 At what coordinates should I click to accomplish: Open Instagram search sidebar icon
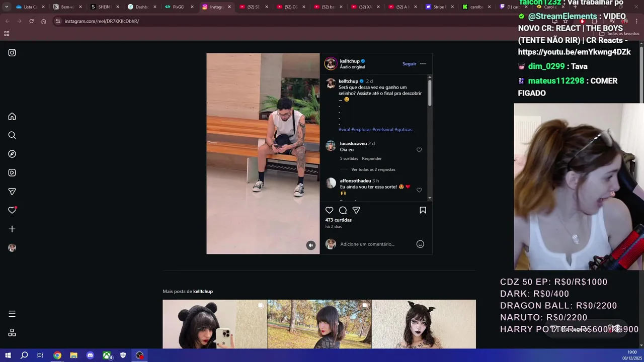pos(12,135)
